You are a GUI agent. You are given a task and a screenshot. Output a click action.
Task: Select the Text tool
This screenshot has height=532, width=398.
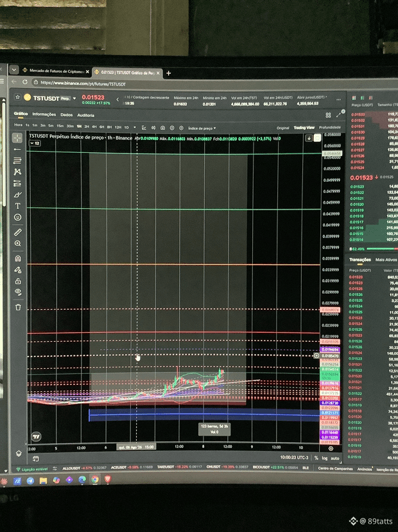coord(17,206)
